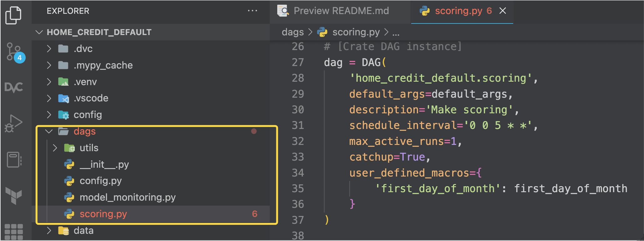This screenshot has width=644, height=241.
Task: Click dags in the breadcrumb path
Action: point(293,32)
